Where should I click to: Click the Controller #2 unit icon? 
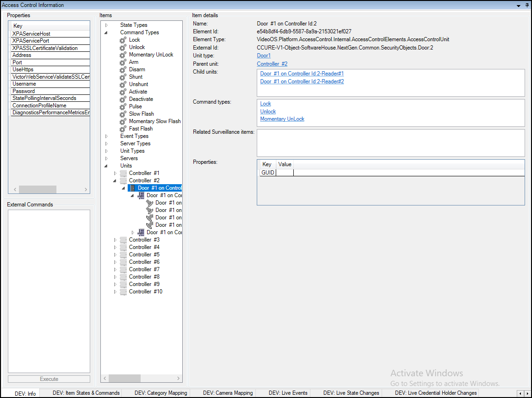tap(123, 180)
